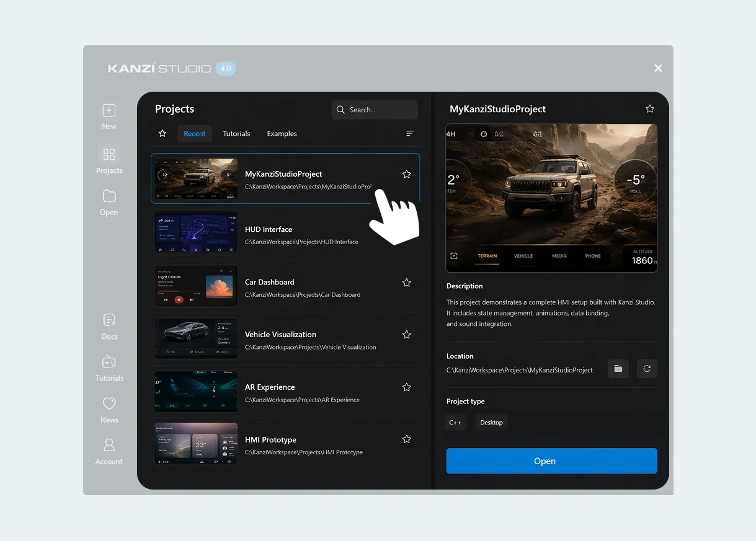This screenshot has height=541, width=756.
Task: Click the Desktop project type tag
Action: tap(492, 423)
